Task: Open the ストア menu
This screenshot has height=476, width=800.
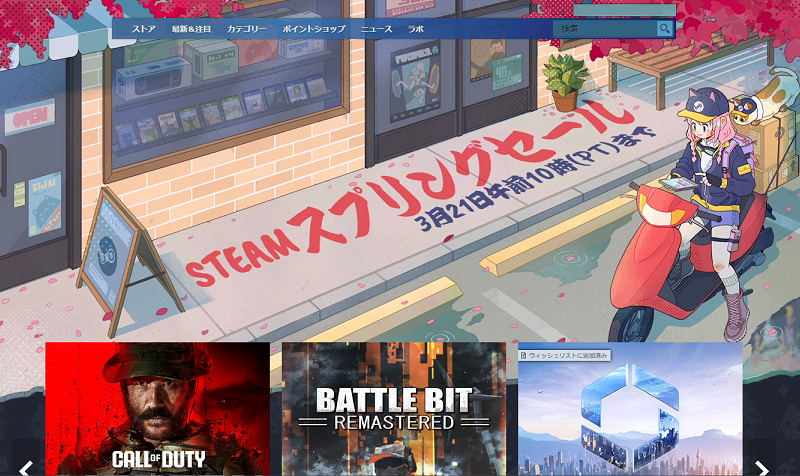Action: (144, 29)
